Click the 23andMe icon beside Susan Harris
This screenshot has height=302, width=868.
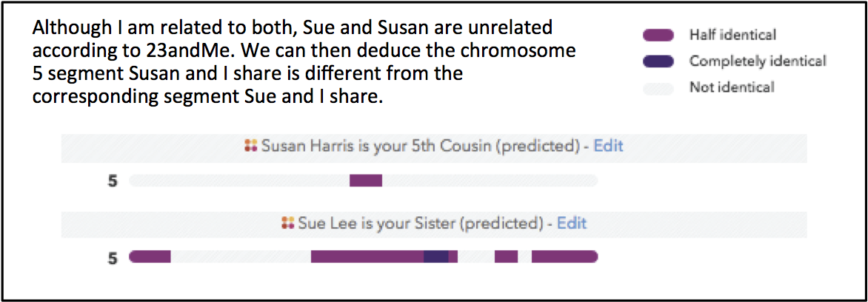click(252, 146)
